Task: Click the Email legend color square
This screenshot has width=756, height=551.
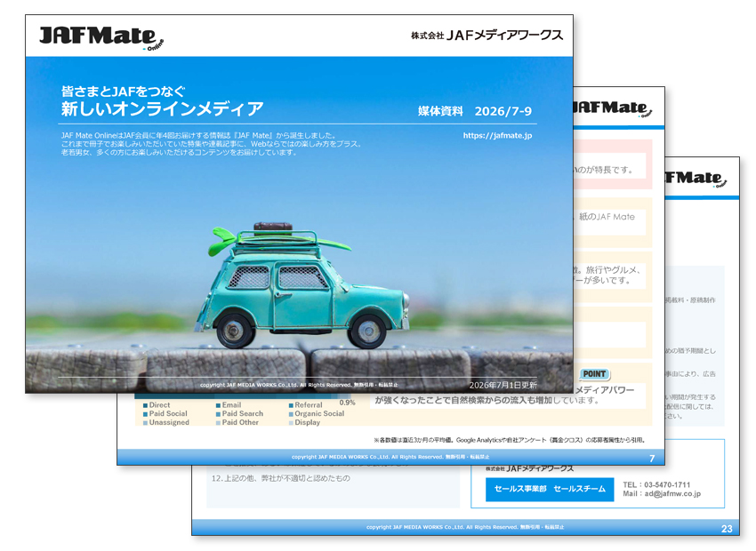Action: (x=218, y=405)
